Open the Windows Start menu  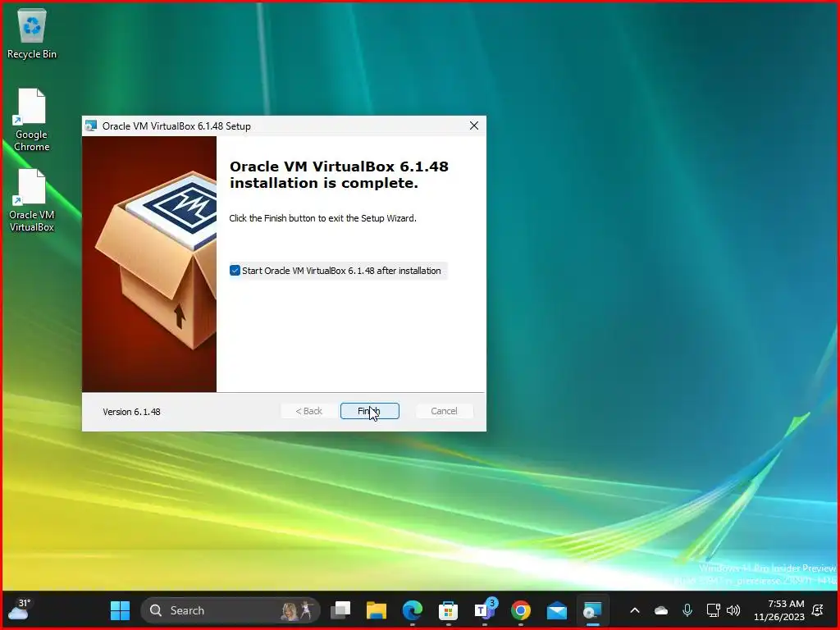120,610
